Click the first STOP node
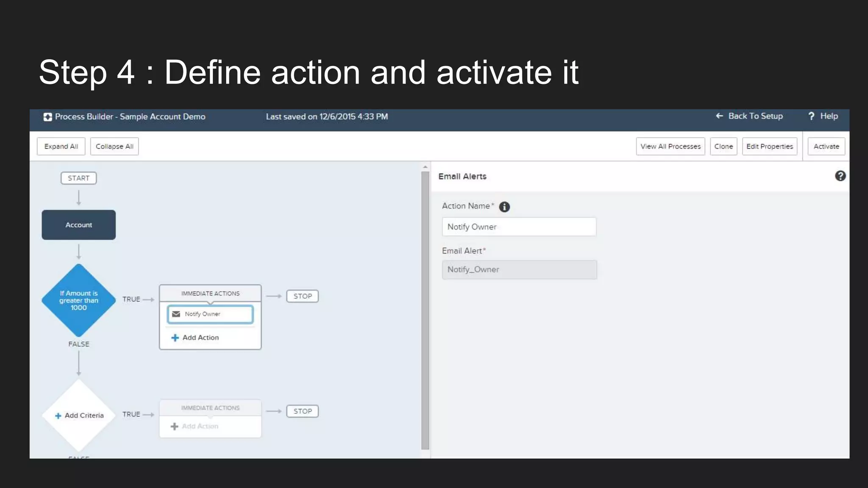Screen dimensions: 868x488 click(303, 296)
